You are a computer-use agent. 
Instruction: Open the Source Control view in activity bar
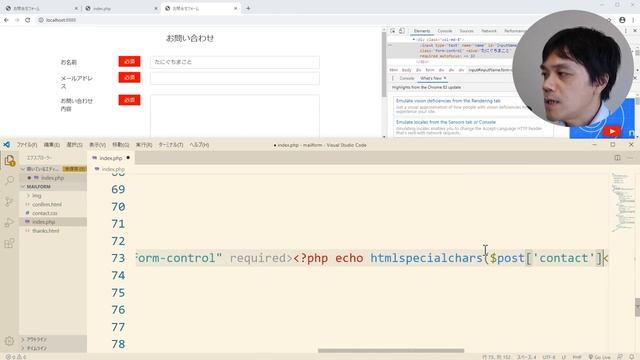tap(9, 202)
